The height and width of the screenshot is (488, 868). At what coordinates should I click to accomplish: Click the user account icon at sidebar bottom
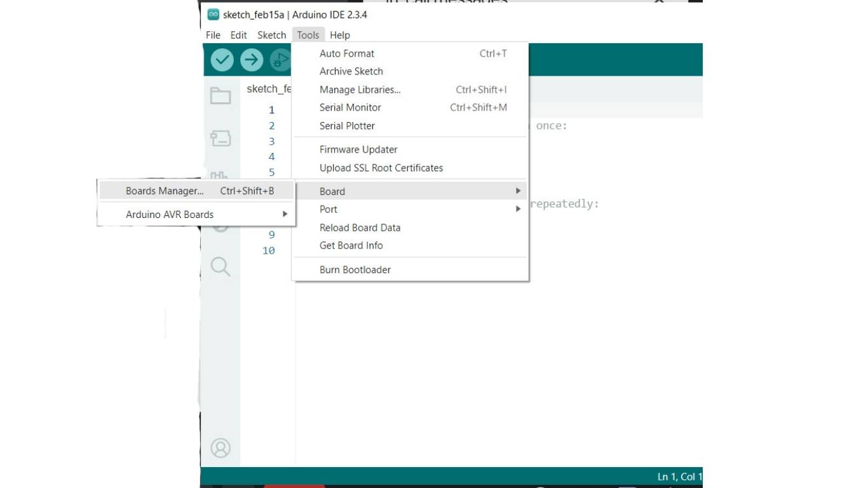(x=220, y=448)
